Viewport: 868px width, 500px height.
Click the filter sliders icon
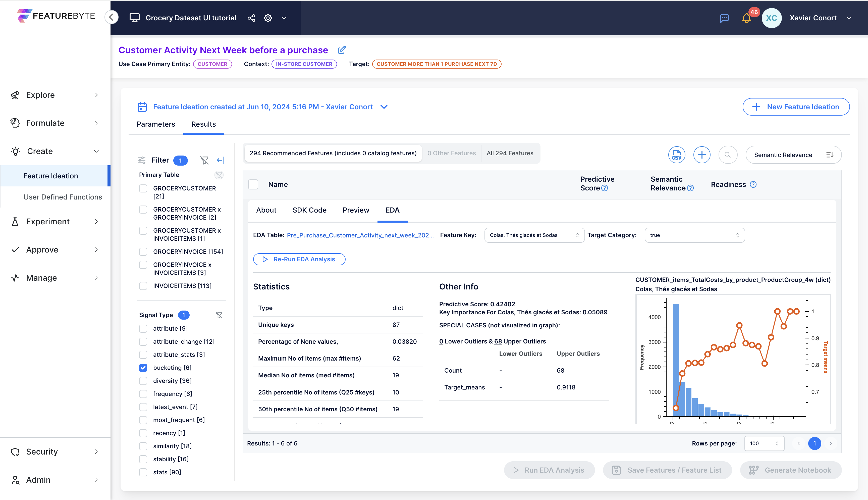(142, 160)
